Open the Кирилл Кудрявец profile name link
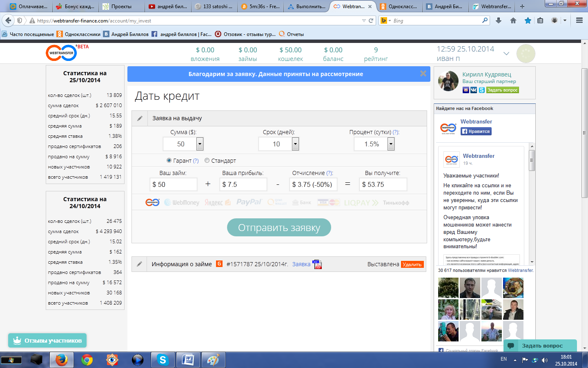This screenshot has width=588, height=368. [487, 74]
